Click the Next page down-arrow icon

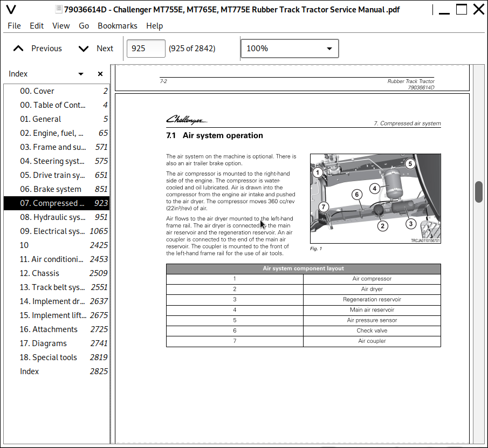(84, 49)
